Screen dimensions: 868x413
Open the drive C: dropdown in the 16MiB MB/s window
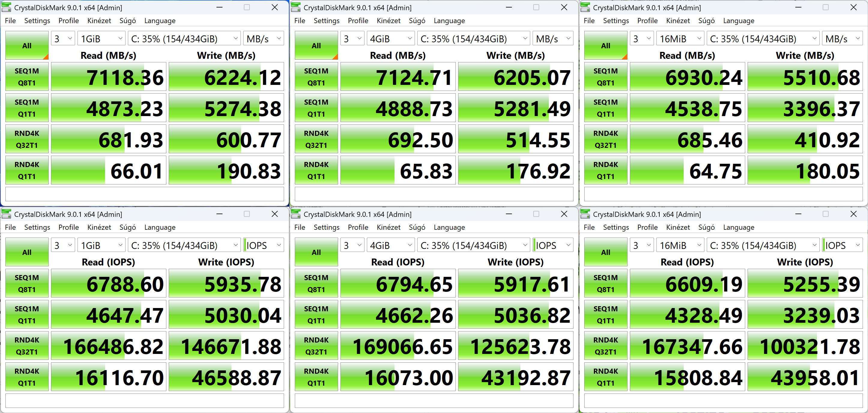pos(763,39)
